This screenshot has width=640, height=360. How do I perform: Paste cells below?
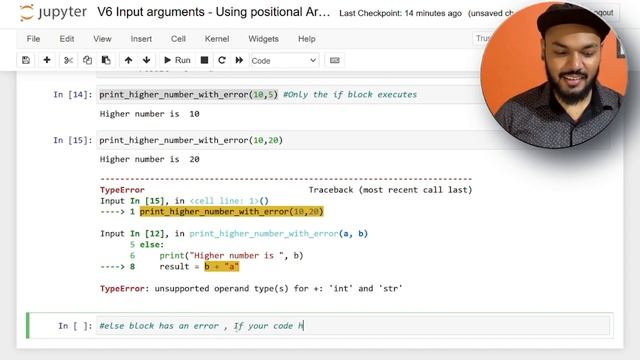(106, 60)
